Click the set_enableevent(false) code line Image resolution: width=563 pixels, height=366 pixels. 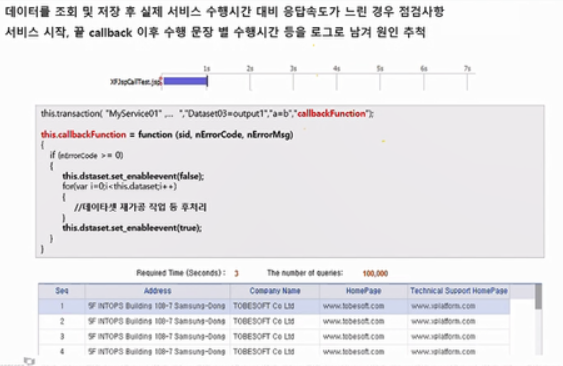pyautogui.click(x=133, y=176)
